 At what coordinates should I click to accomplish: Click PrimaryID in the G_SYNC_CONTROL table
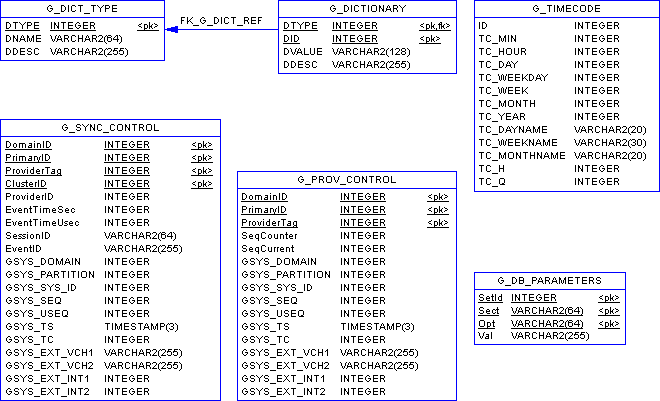28,158
